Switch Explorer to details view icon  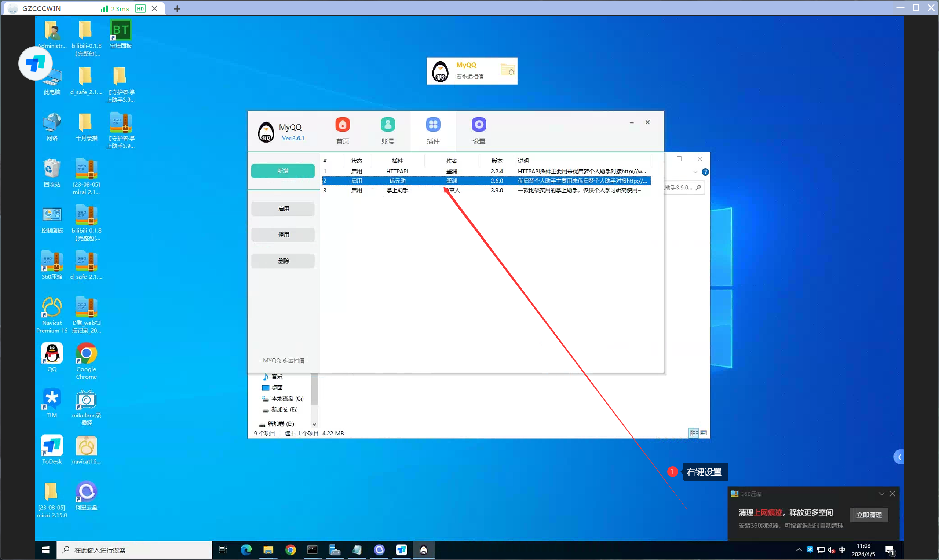pos(694,433)
